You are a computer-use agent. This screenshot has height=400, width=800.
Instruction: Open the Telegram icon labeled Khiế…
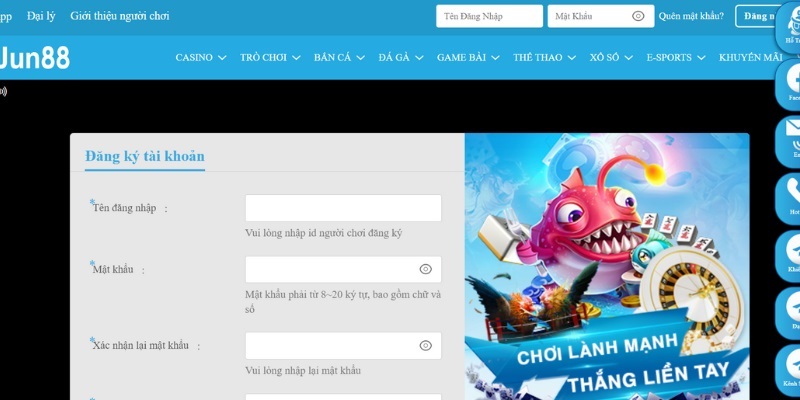[x=790, y=256]
